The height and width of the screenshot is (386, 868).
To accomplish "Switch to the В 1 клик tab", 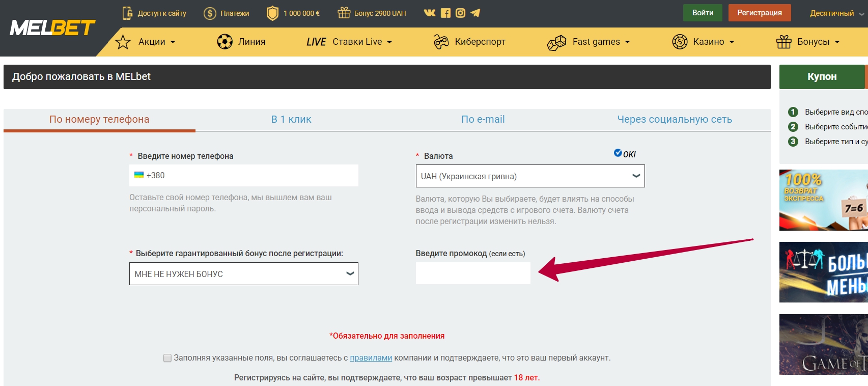I will coord(291,120).
